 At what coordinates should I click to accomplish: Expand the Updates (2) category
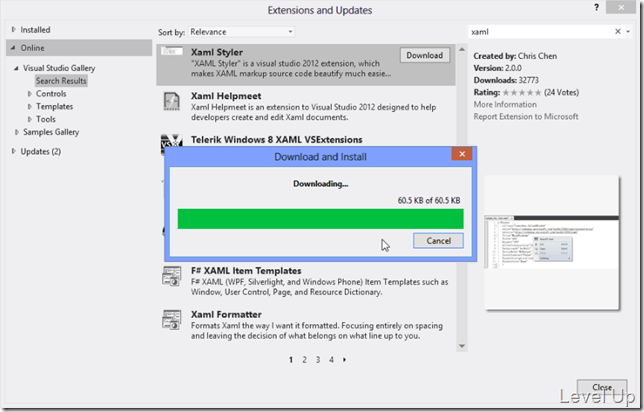tap(14, 151)
